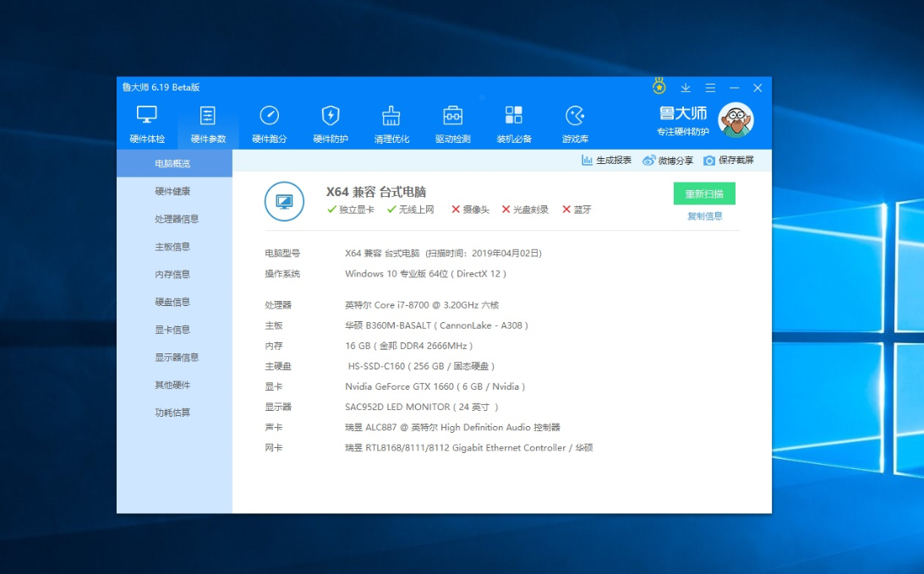924x574 pixels.
Task: Click the Windows 10 专业版 64位 value
Action: pos(425,273)
